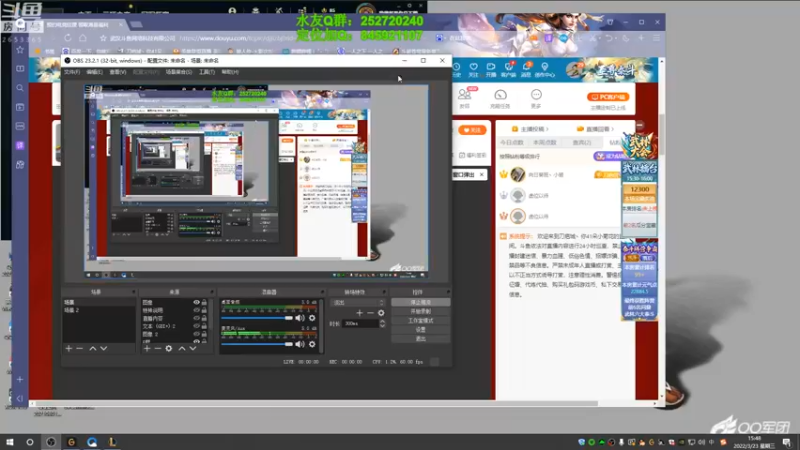Click OBS 退出 exit button
The height and width of the screenshot is (450, 800).
tap(420, 339)
